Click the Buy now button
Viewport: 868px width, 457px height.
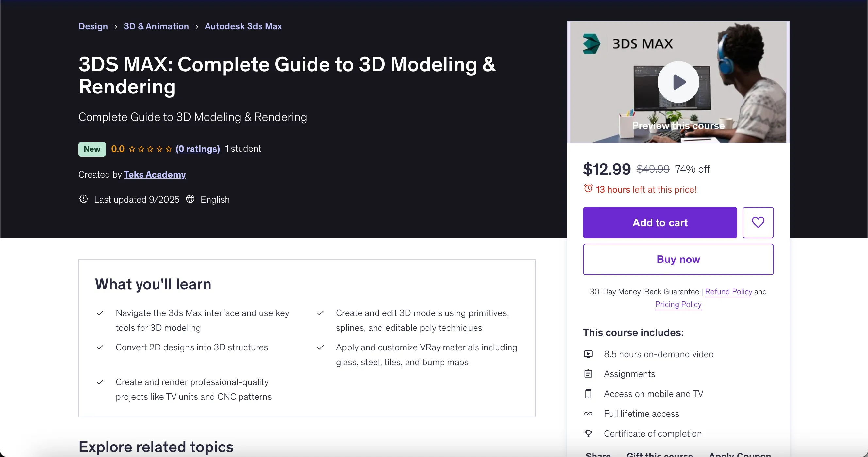(678, 259)
